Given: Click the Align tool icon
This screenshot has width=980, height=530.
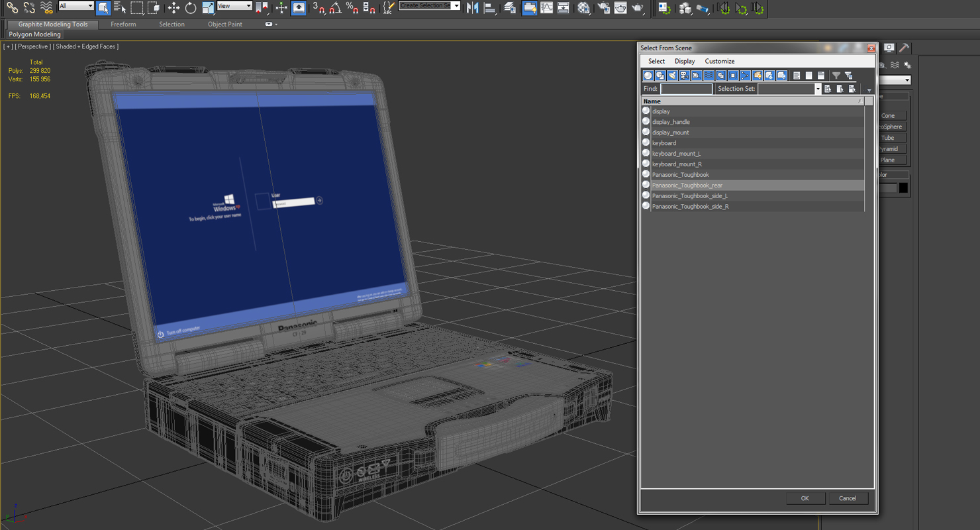Looking at the screenshot, I should 490,7.
